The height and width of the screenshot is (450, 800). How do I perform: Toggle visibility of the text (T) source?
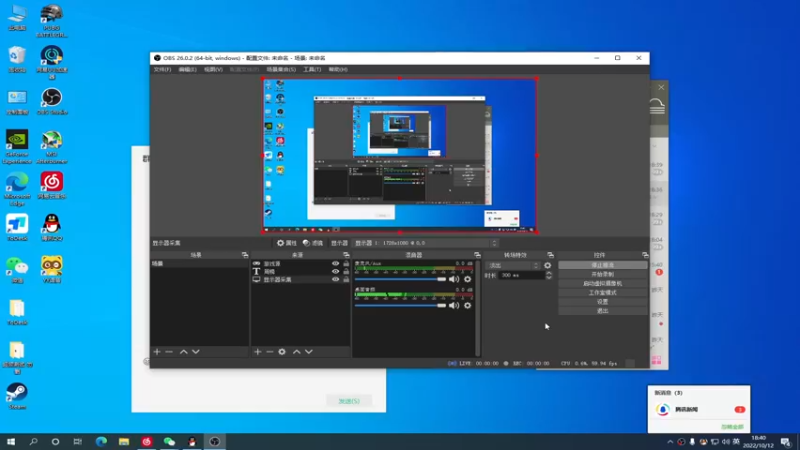pyautogui.click(x=335, y=271)
